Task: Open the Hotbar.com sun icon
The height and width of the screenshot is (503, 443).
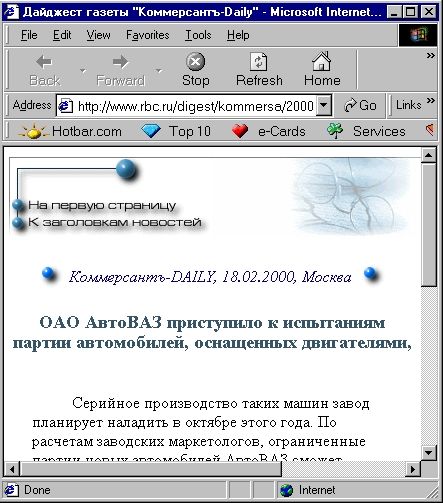Action: click(33, 131)
